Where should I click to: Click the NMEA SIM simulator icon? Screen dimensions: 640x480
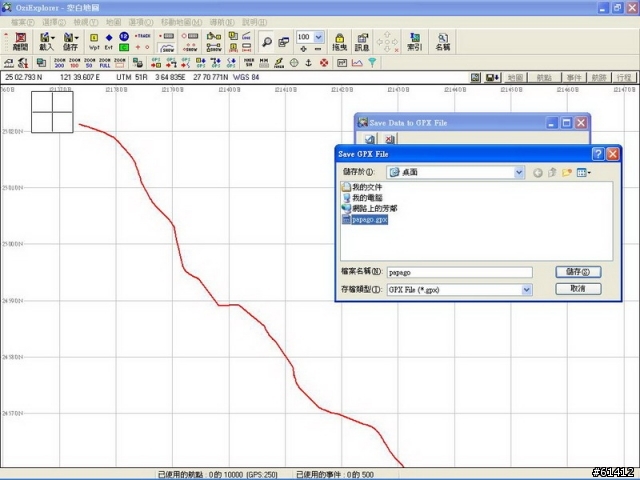tap(249, 63)
